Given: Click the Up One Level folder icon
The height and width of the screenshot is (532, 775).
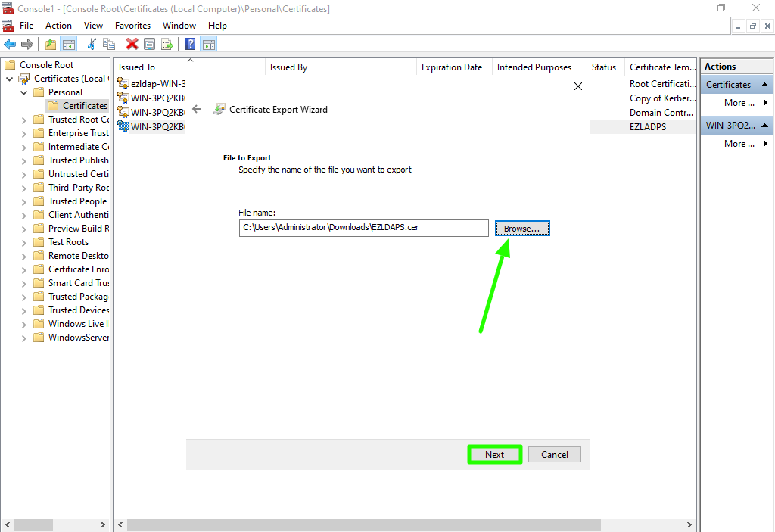Looking at the screenshot, I should 51,45.
